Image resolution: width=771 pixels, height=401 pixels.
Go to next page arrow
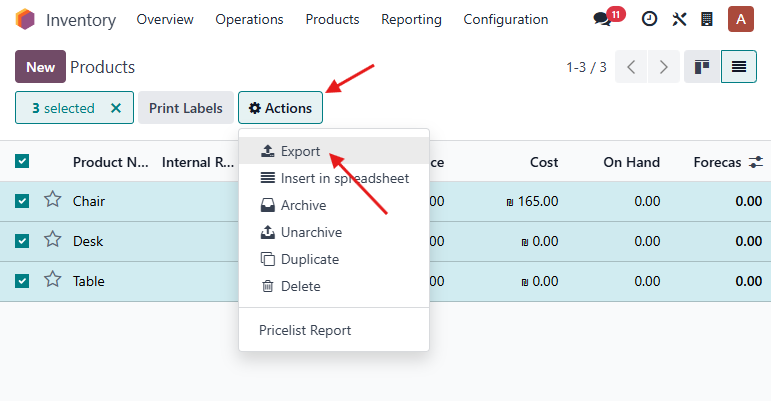pyautogui.click(x=662, y=67)
